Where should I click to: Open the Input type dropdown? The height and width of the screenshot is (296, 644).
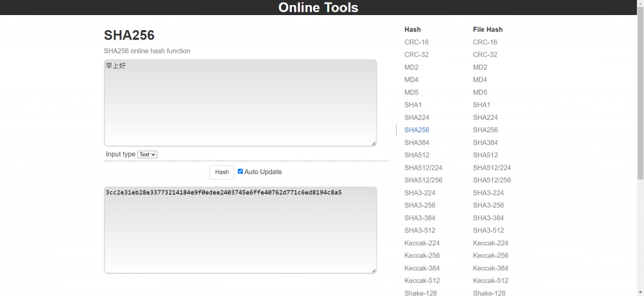click(147, 155)
